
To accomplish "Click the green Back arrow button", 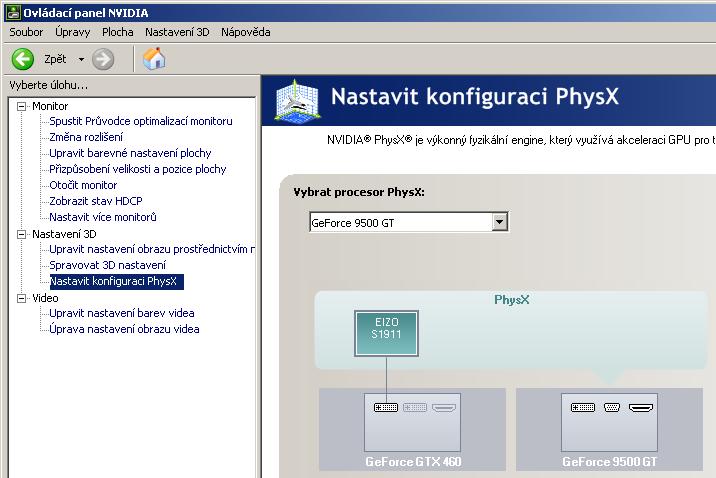I will point(23,59).
